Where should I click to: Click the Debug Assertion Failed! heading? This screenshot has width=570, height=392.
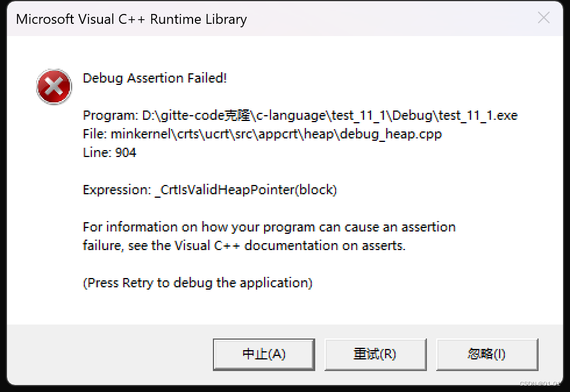point(155,78)
